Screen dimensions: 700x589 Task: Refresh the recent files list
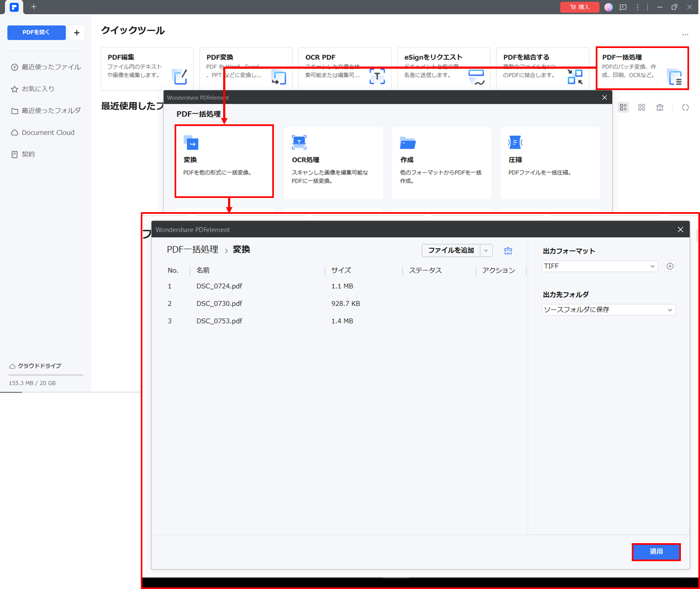[x=685, y=107]
